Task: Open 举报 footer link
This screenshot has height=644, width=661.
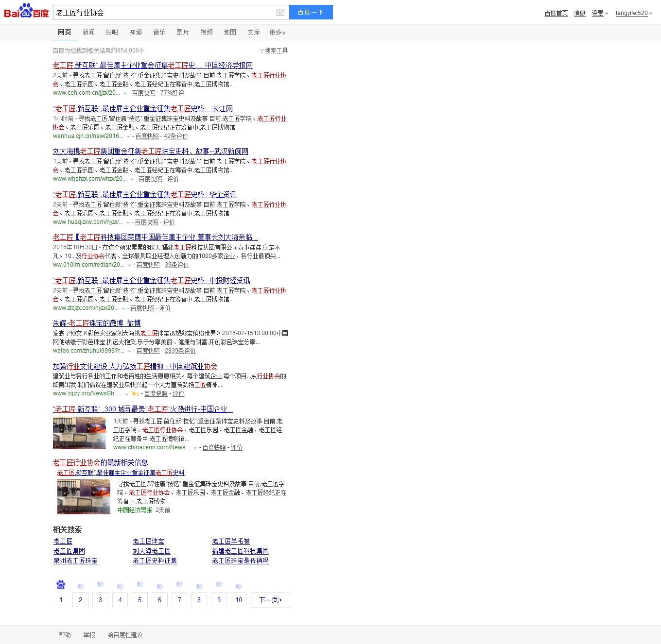Action: pyautogui.click(x=89, y=635)
